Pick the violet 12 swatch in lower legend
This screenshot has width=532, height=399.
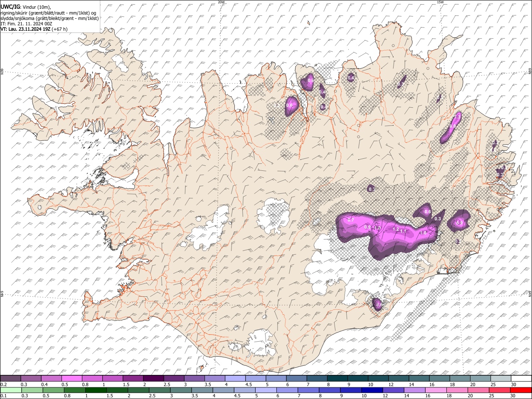(393, 390)
